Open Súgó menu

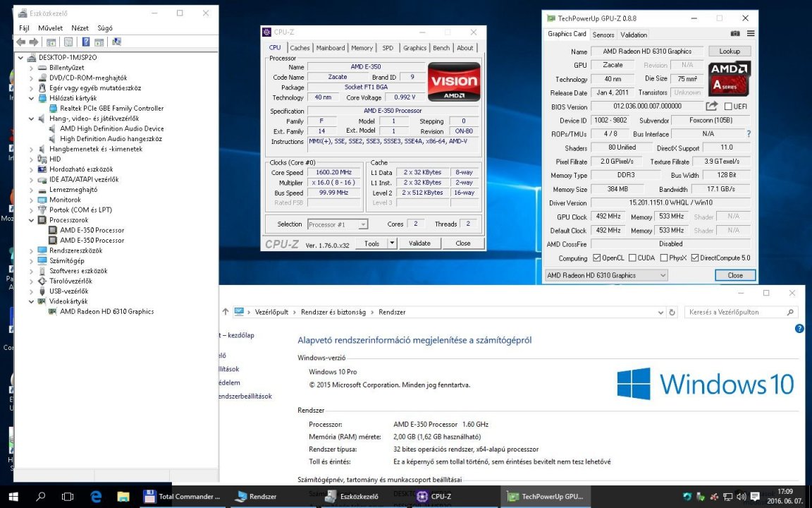point(104,28)
